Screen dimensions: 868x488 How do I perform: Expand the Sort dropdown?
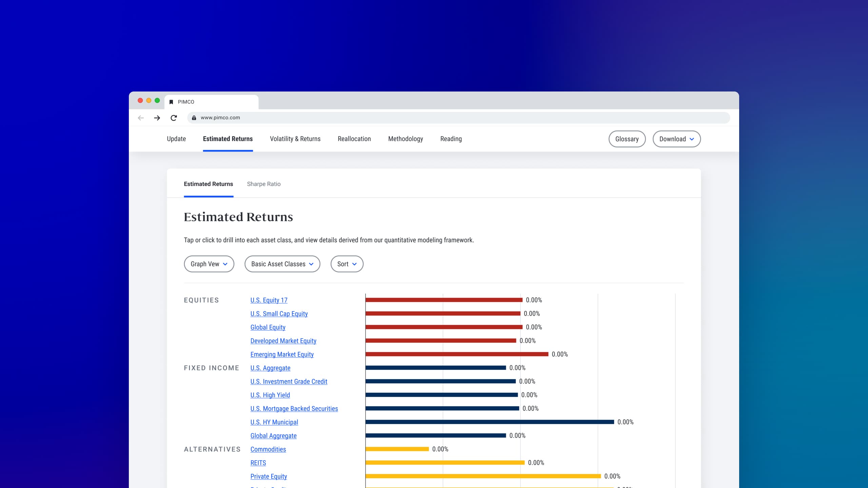pyautogui.click(x=347, y=264)
